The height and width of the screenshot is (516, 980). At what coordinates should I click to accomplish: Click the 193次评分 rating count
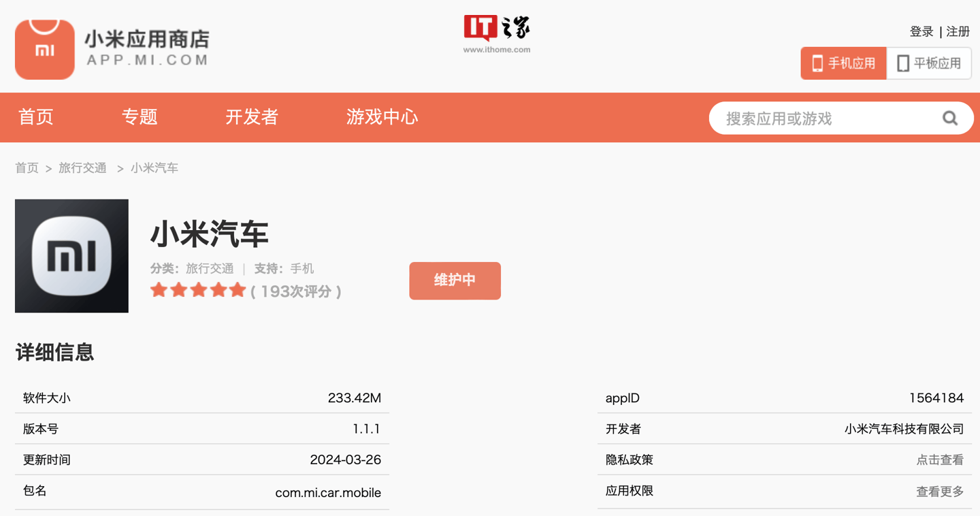(x=297, y=291)
